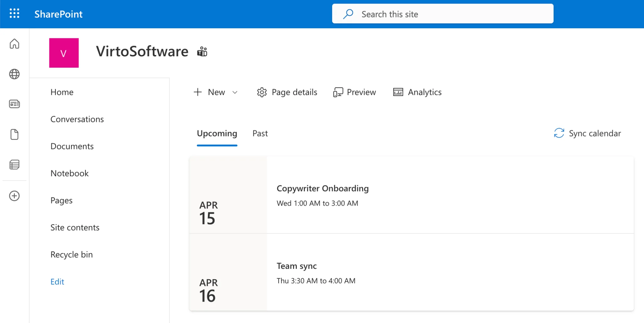Click the Page details gear icon
Image resolution: width=644 pixels, height=323 pixels.
(x=262, y=92)
